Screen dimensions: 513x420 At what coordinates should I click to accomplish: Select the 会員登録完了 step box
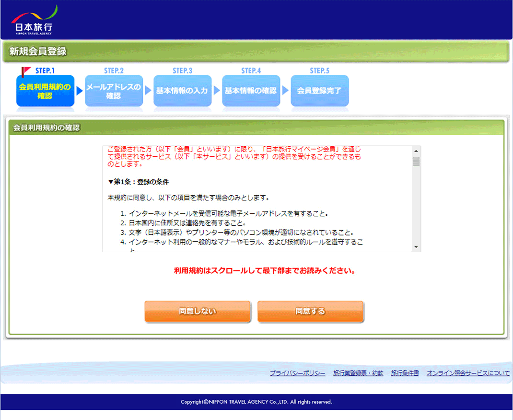pyautogui.click(x=319, y=91)
